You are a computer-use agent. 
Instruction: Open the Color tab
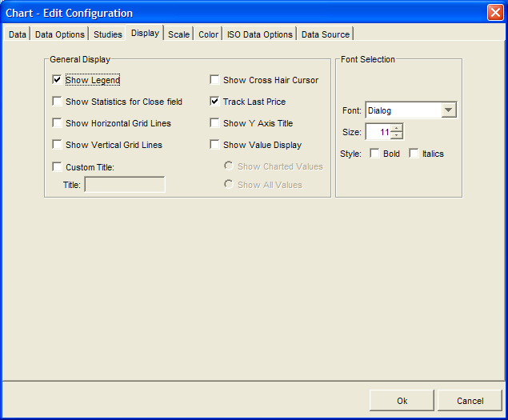pyautogui.click(x=208, y=34)
